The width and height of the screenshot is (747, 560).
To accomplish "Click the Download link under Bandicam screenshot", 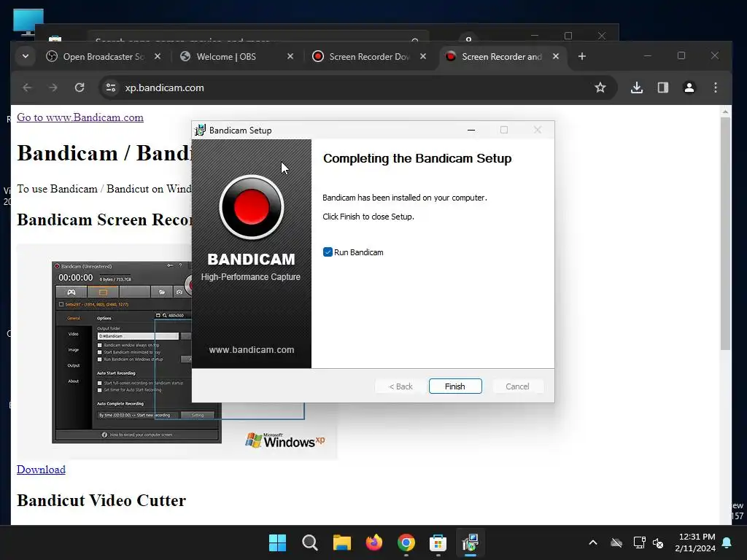I will (41, 469).
